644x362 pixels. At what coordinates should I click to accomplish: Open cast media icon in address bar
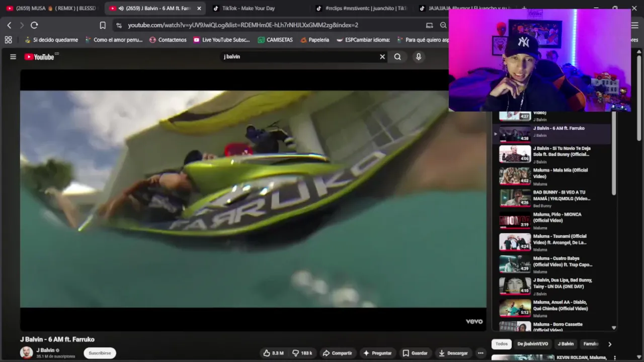click(x=429, y=25)
